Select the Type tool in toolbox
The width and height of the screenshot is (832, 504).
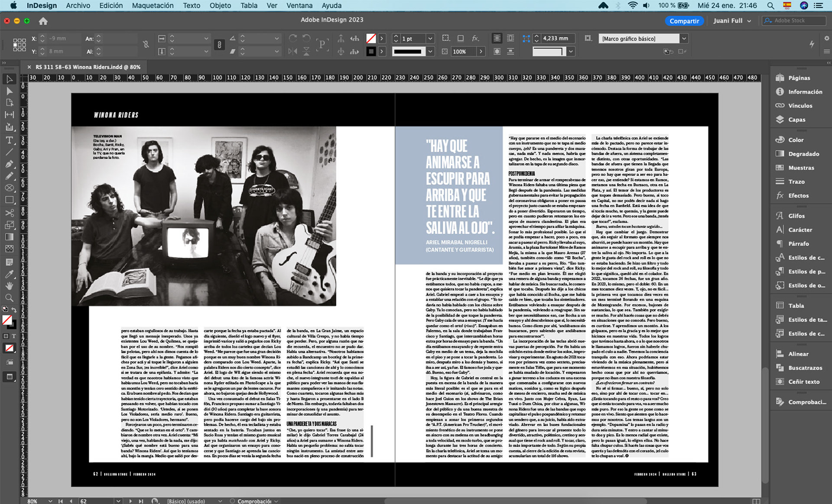click(x=9, y=140)
